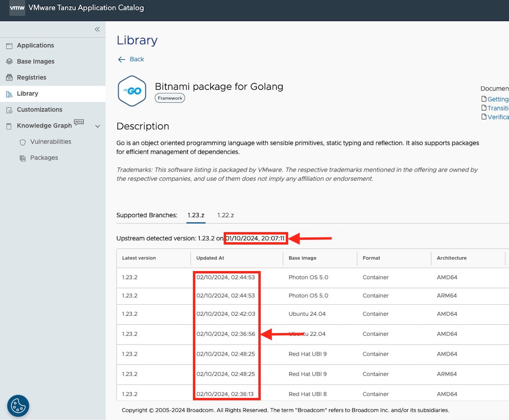
Task: Open Vulnerabilities under Knowledge Graph
Action: click(x=51, y=141)
